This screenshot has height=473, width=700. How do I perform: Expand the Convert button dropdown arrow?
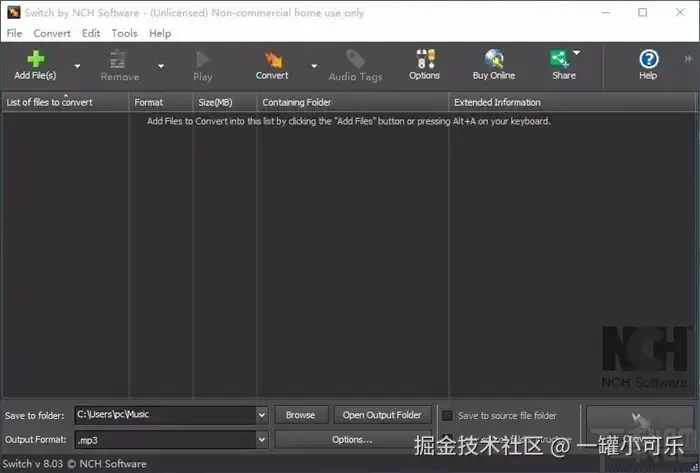(x=314, y=66)
